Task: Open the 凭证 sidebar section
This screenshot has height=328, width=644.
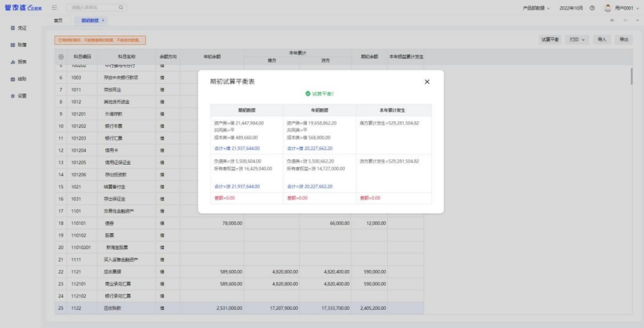Action: coord(18,28)
